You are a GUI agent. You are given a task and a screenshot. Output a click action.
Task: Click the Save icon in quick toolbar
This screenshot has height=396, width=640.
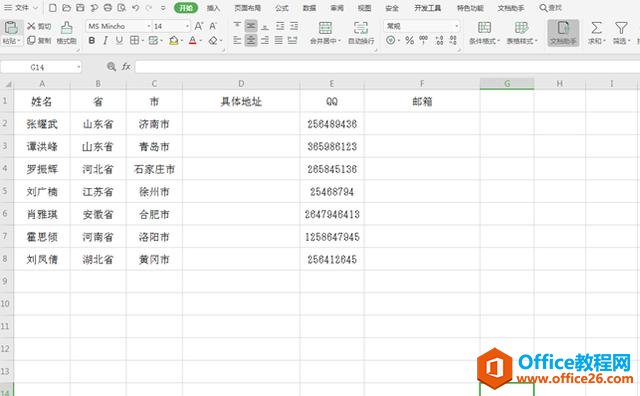pos(80,8)
